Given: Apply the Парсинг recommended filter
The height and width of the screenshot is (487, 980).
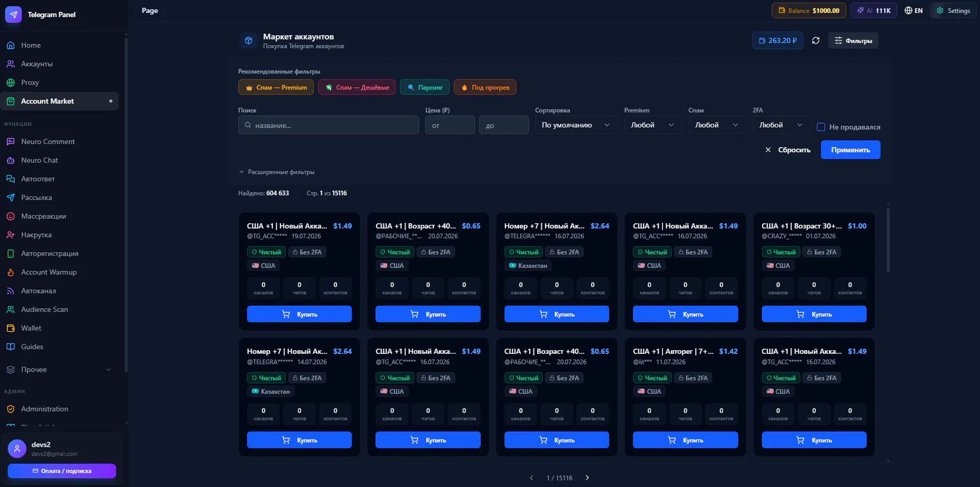Looking at the screenshot, I should click(x=425, y=87).
